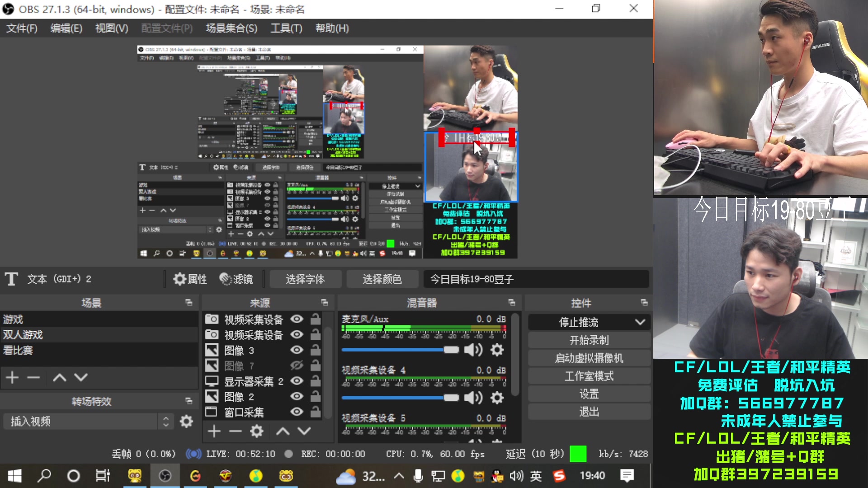Hide the 窗口采集 source

point(297,412)
